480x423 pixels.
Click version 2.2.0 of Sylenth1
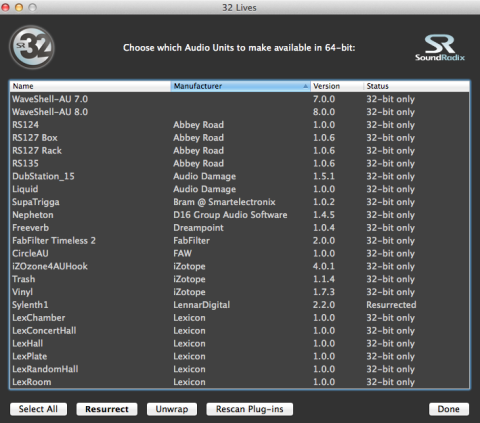(324, 305)
